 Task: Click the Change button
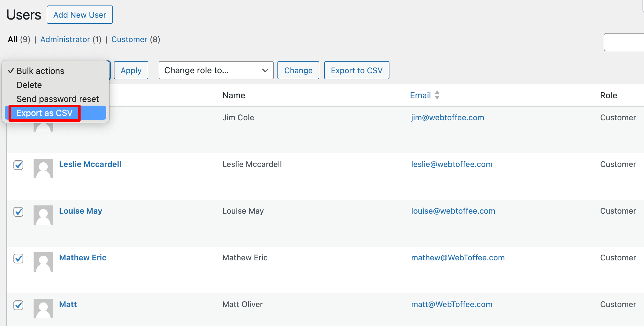(298, 70)
